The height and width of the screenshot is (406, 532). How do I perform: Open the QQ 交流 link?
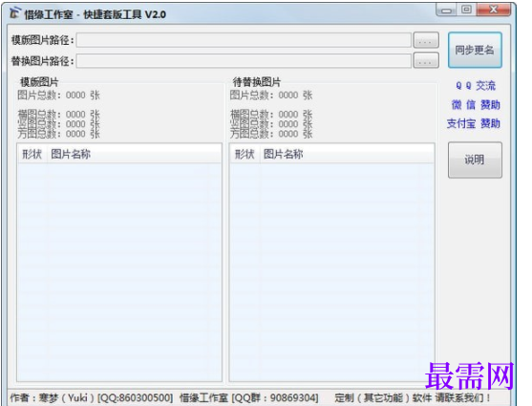click(476, 86)
